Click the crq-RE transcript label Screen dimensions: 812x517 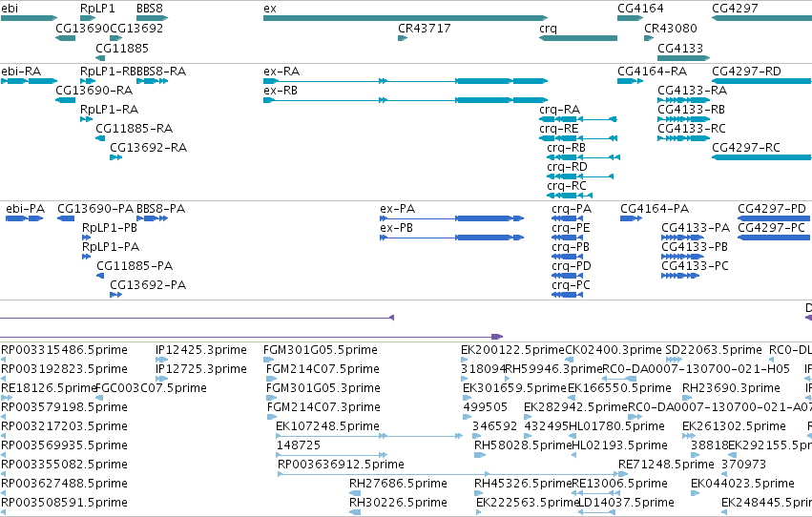(559, 129)
